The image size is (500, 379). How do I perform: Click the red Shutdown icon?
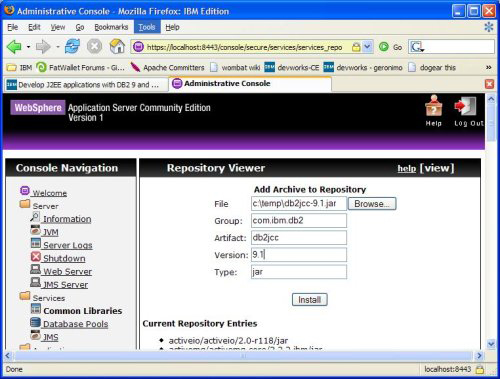pyautogui.click(x=36, y=256)
